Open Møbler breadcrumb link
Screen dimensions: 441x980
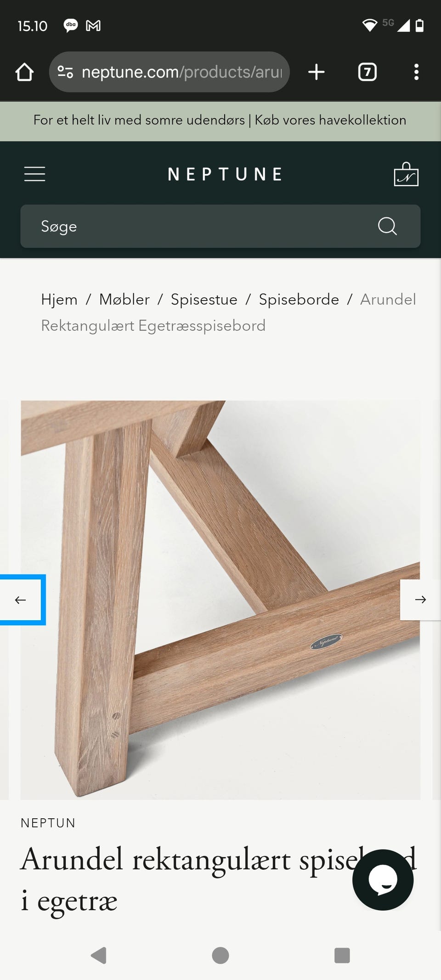pyautogui.click(x=124, y=300)
